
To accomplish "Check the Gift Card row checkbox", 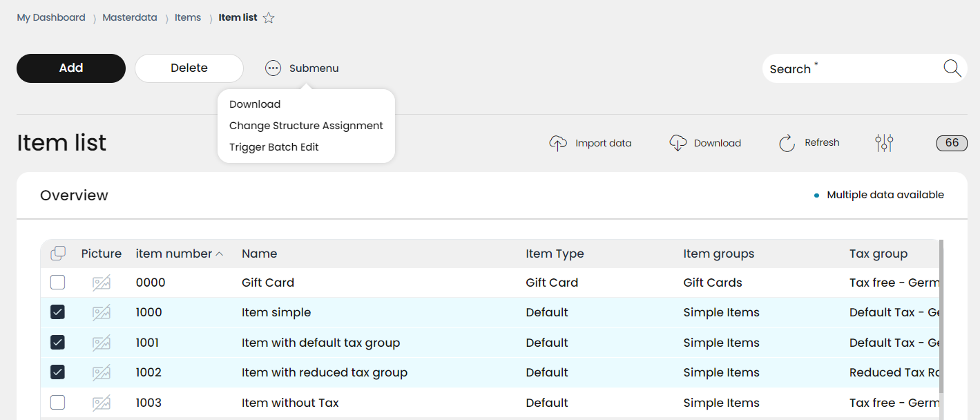I will (58, 283).
